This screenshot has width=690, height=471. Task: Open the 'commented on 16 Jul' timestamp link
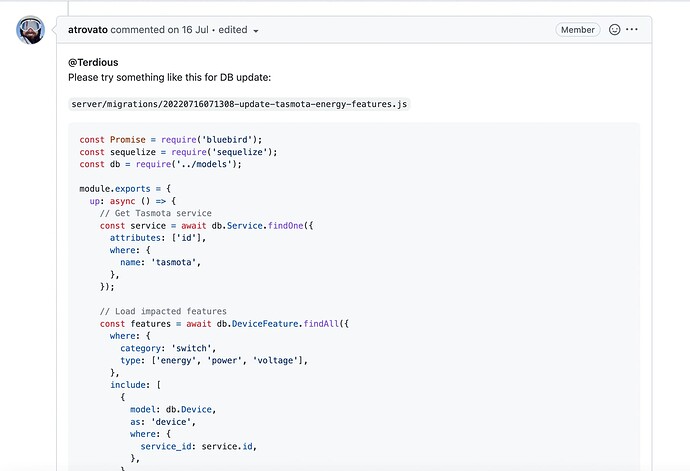159,30
